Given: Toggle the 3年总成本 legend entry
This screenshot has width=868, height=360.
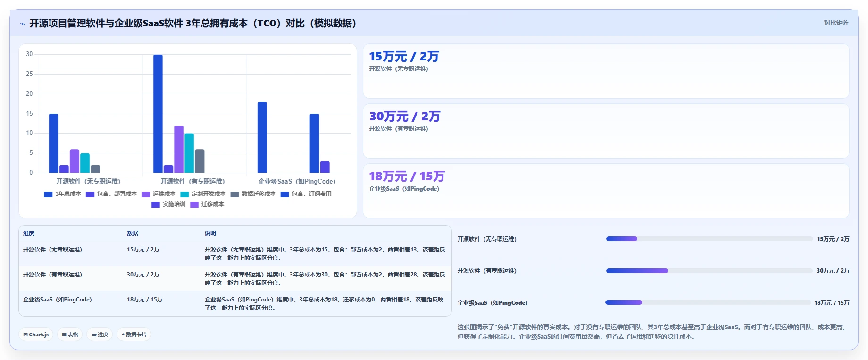Looking at the screenshot, I should click(x=62, y=194).
